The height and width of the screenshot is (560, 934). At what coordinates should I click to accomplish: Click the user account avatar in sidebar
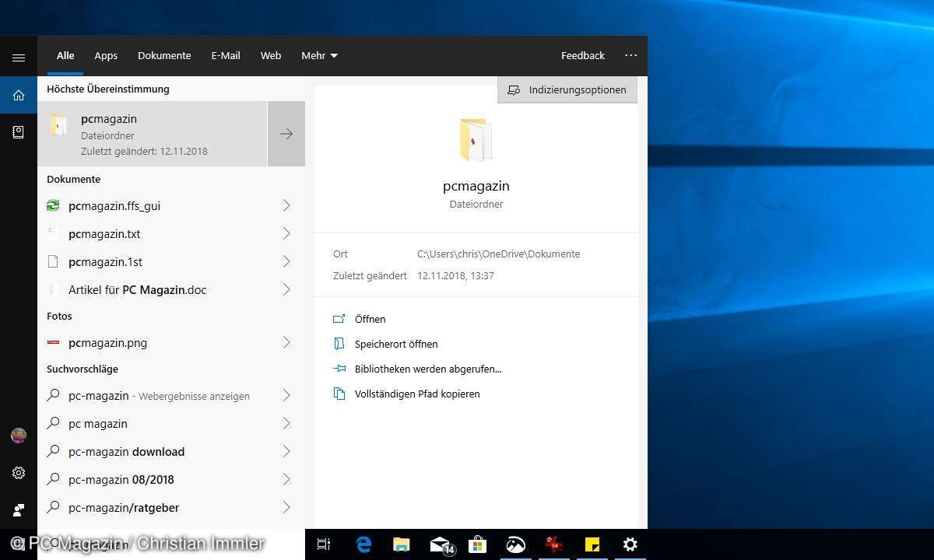19,436
